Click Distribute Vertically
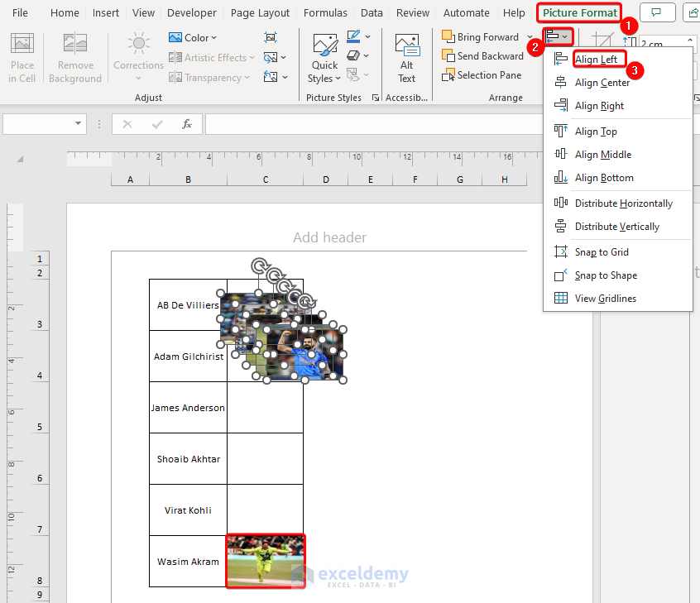700x603 pixels. point(617,227)
